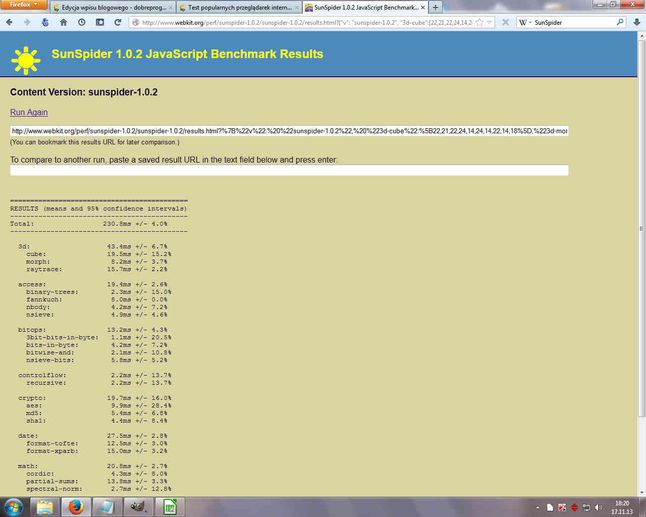Click the page vertical scrollbar
This screenshot has height=517, width=646.
point(641,229)
